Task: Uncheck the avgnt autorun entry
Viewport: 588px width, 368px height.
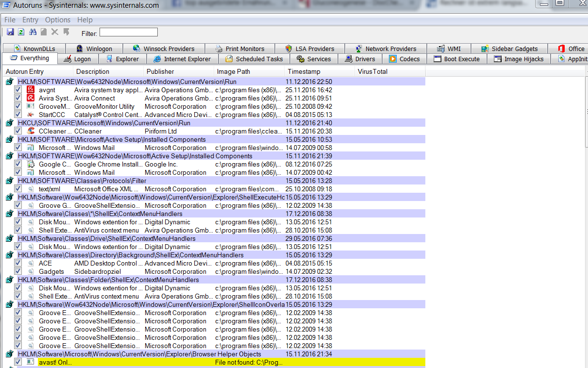Action: point(18,90)
